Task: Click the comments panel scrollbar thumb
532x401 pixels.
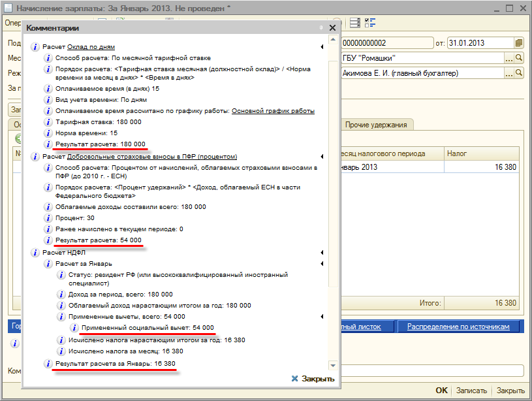Action: 333,173
